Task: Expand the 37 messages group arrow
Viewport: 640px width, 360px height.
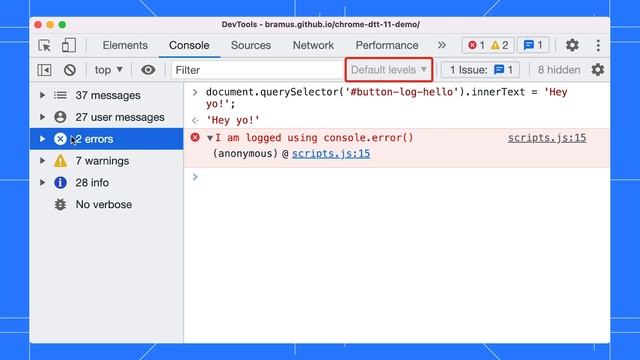Action: click(x=42, y=95)
